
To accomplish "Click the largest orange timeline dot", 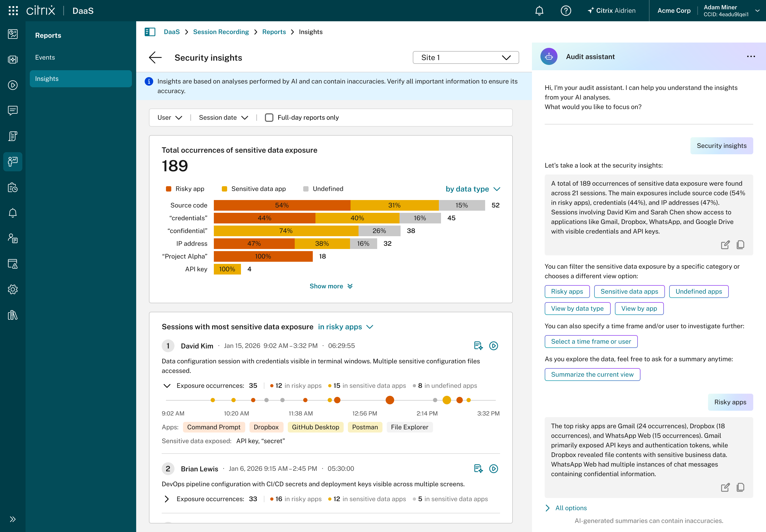I will (x=390, y=400).
